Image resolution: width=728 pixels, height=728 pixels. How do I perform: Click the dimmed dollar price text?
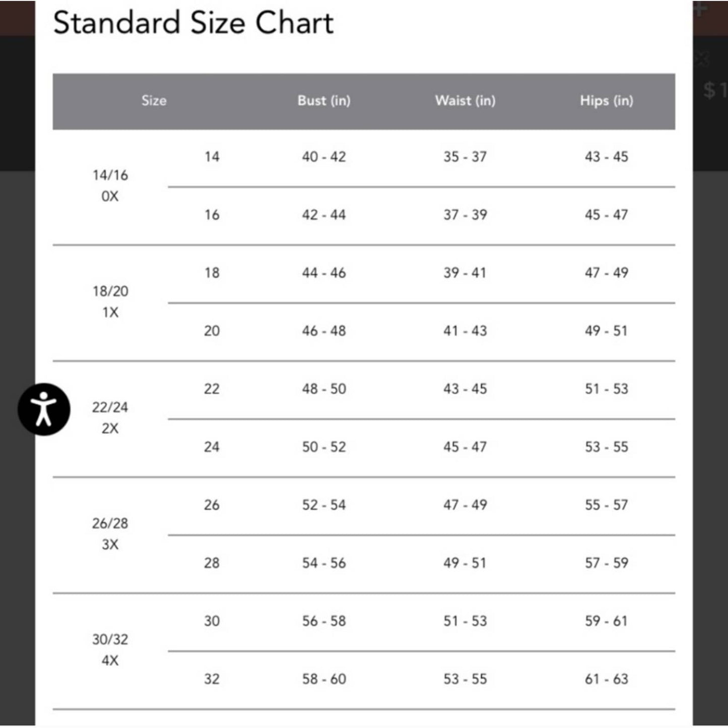714,91
